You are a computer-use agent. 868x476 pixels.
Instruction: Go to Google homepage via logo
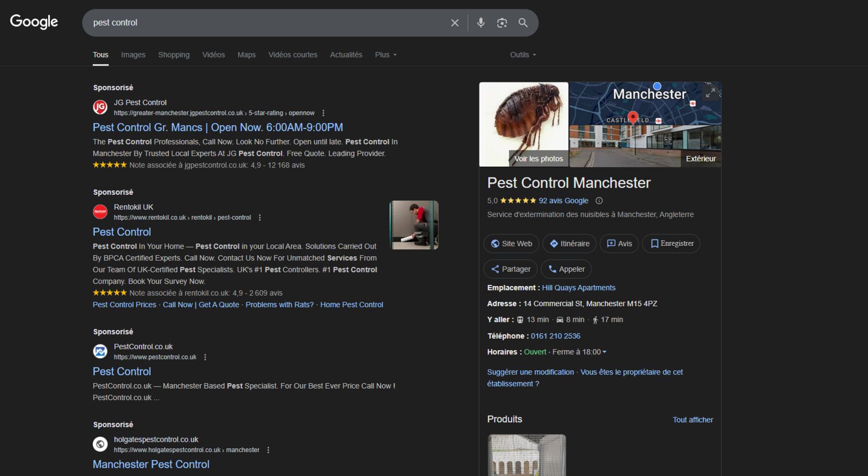[x=34, y=22]
